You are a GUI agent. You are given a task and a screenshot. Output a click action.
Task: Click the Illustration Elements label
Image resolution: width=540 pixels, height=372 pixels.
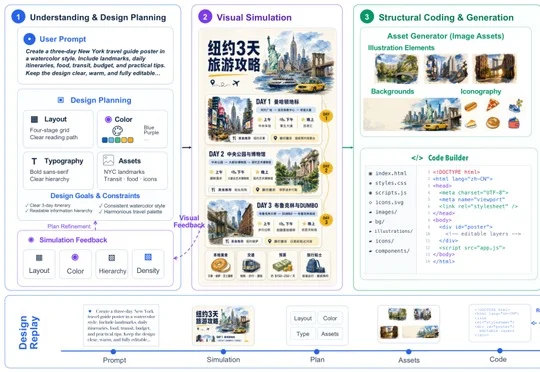pyautogui.click(x=401, y=48)
